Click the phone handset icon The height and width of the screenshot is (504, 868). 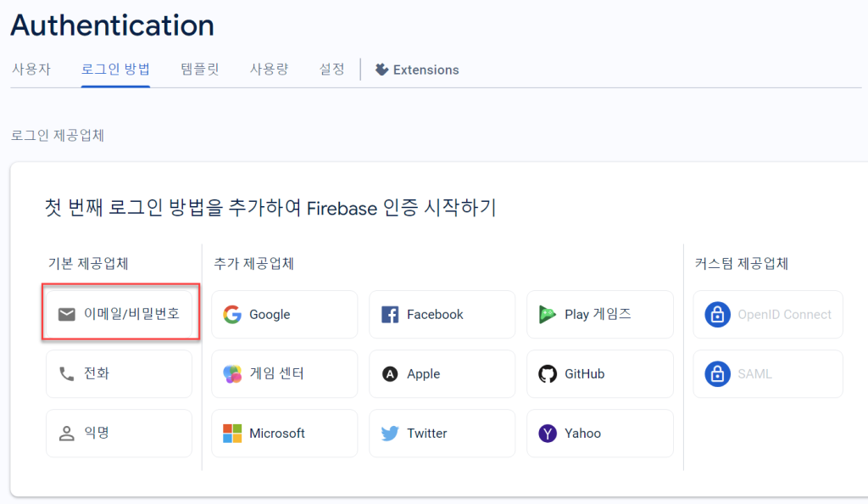pyautogui.click(x=66, y=374)
